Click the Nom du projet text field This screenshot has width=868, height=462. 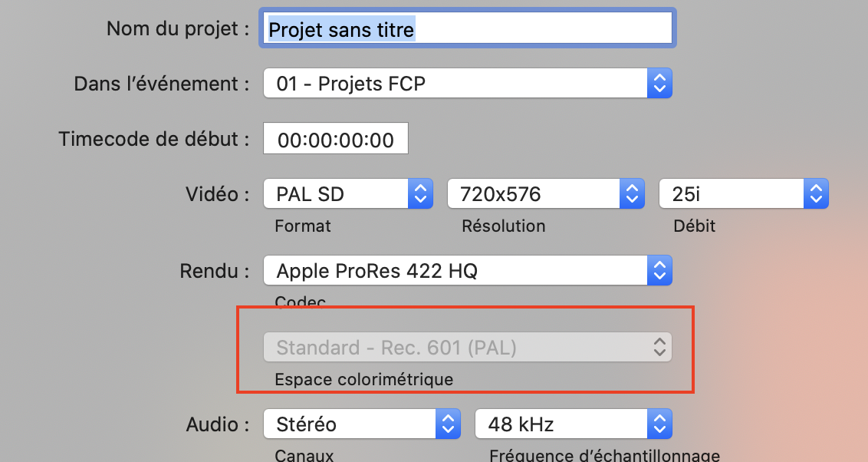(x=468, y=28)
